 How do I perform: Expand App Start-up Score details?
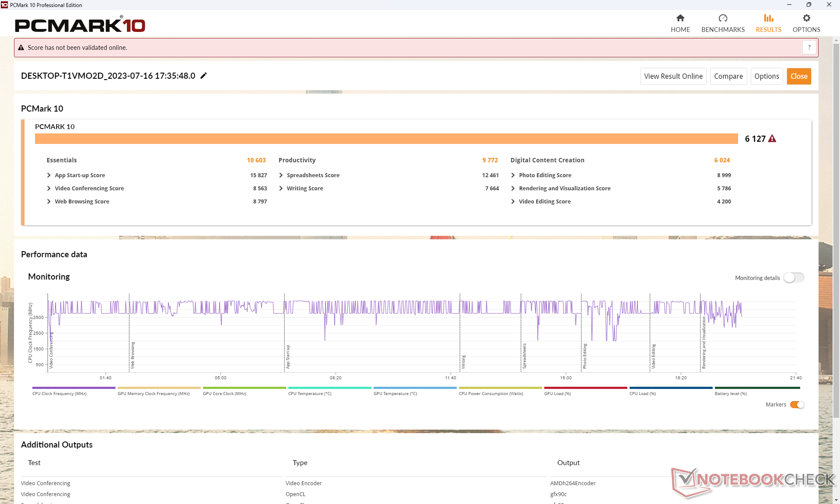(x=49, y=175)
